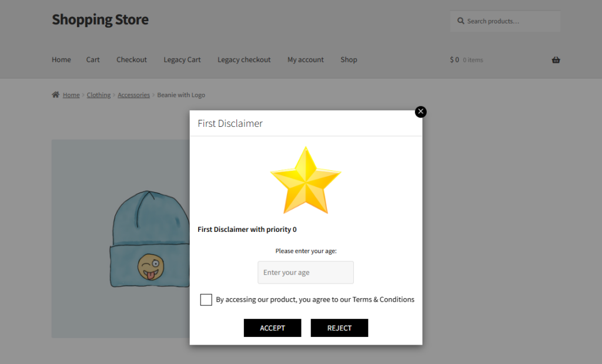Click the ACCEPT button
The image size is (602, 364).
pyautogui.click(x=272, y=328)
